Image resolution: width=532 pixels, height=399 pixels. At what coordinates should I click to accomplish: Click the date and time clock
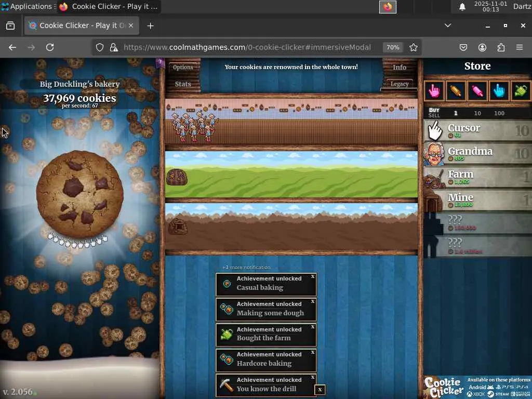coord(490,6)
